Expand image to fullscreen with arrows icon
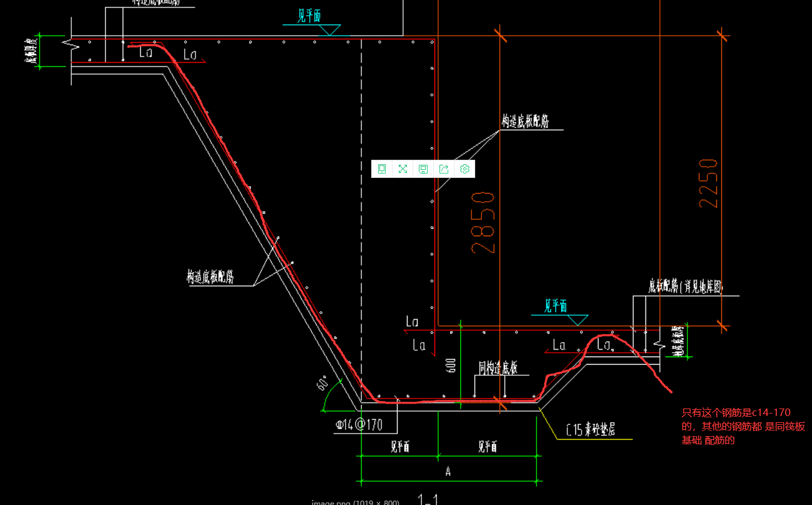 click(403, 169)
